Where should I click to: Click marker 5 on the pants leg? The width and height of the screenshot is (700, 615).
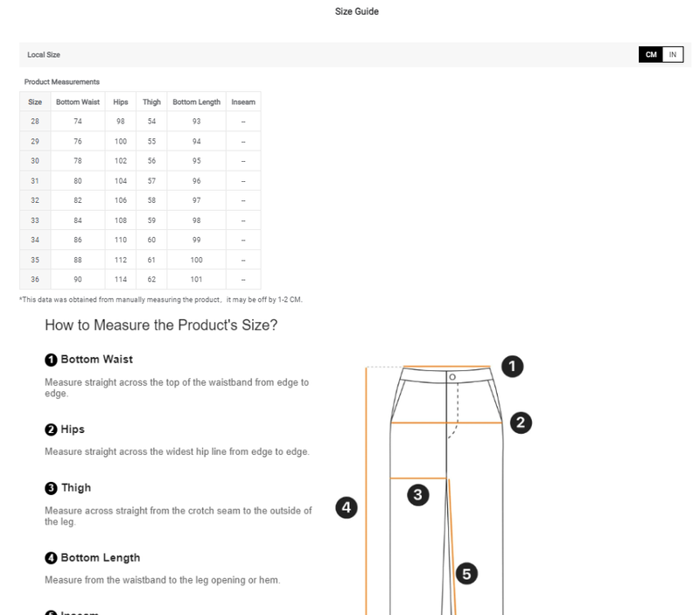pos(466,574)
